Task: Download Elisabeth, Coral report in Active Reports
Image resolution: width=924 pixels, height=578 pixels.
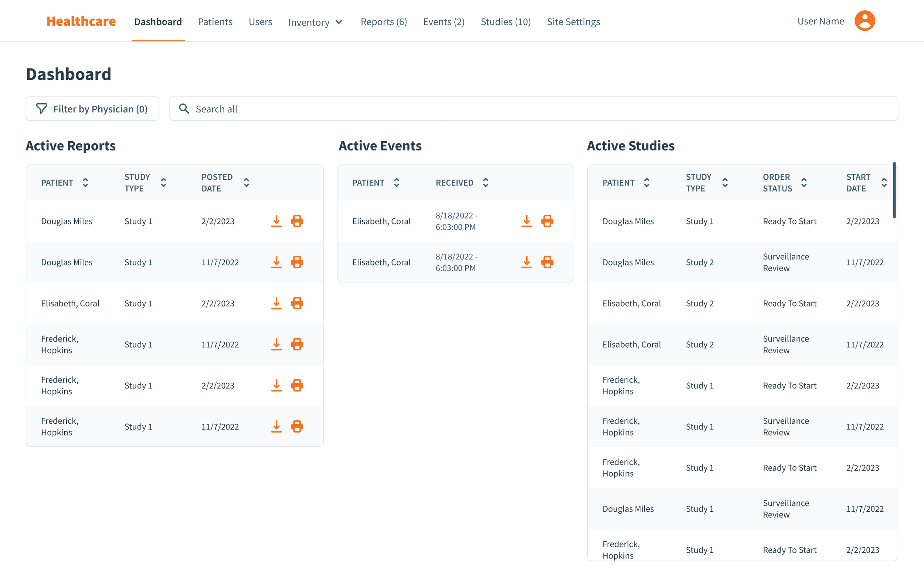Action: coord(276,303)
